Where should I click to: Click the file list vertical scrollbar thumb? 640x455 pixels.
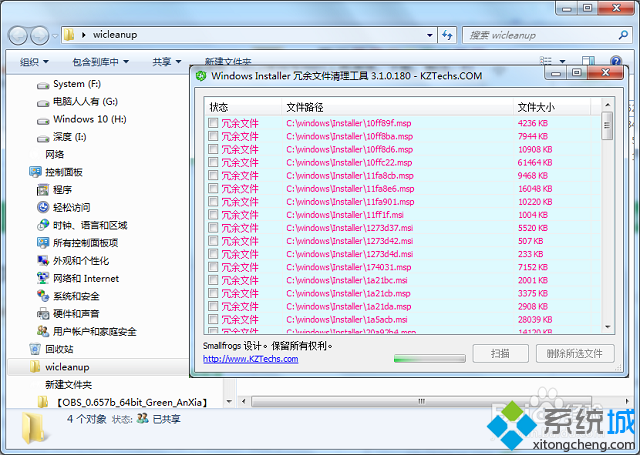coord(607,126)
